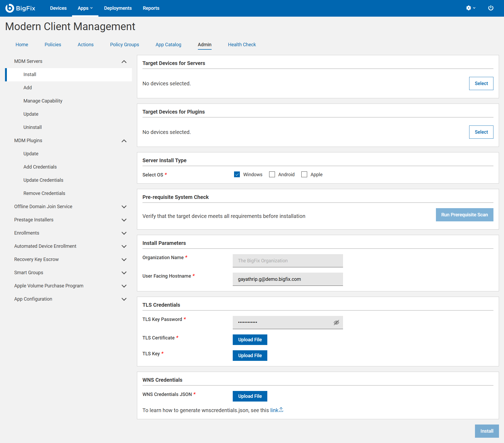Select Update Credentials under MDM Plugins
Image resolution: width=504 pixels, height=443 pixels.
[43, 180]
